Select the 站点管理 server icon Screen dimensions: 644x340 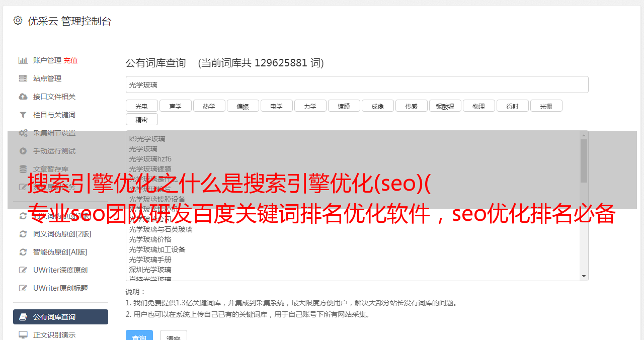[x=23, y=78]
